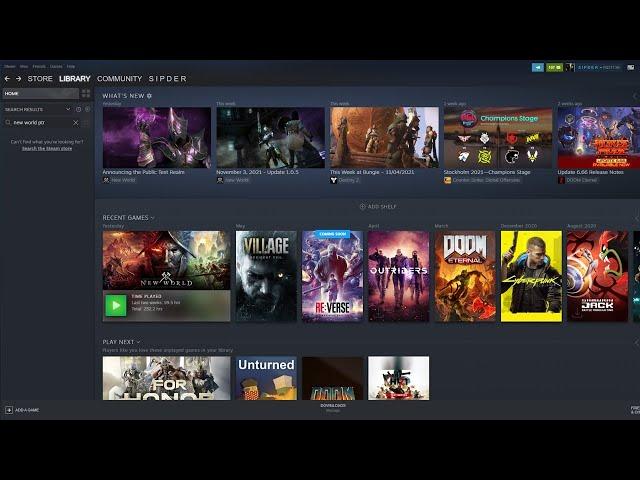The width and height of the screenshot is (640, 480).
Task: Open the green notifications inbox button
Action: (554, 67)
